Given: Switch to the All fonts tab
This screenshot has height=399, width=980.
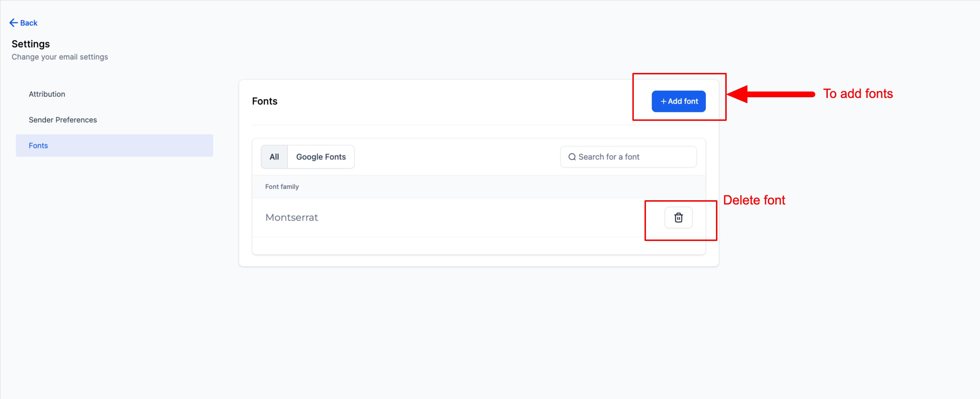Looking at the screenshot, I should [x=274, y=157].
